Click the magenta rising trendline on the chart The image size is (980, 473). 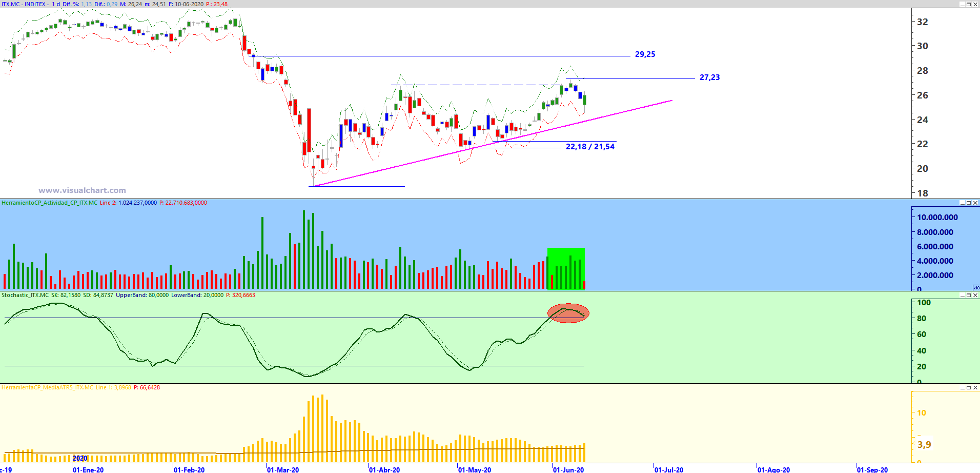pyautogui.click(x=492, y=143)
